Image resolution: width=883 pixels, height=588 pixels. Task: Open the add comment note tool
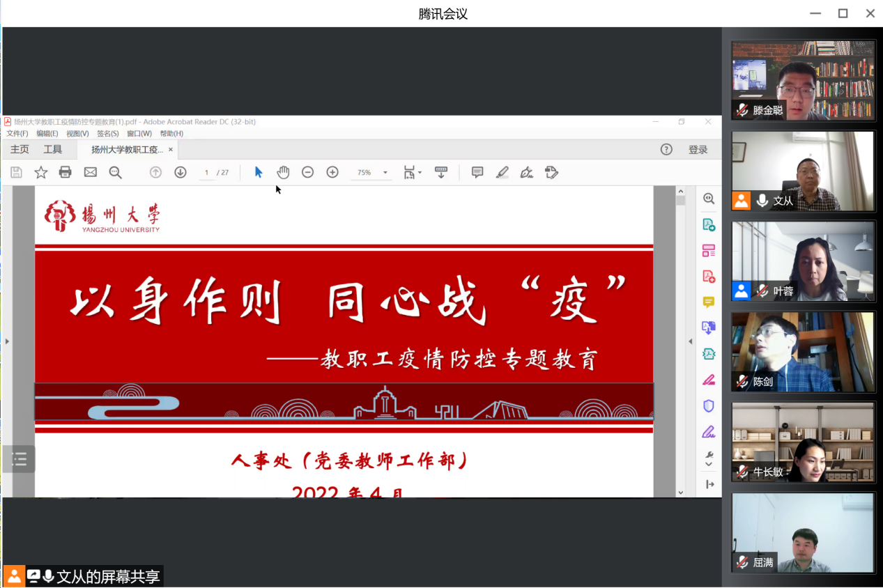pos(477,172)
